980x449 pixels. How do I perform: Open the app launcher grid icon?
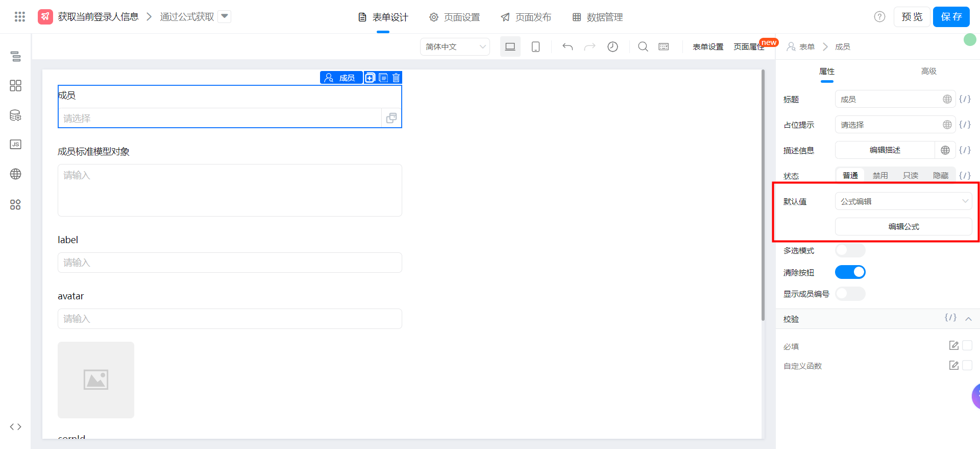[x=20, y=17]
